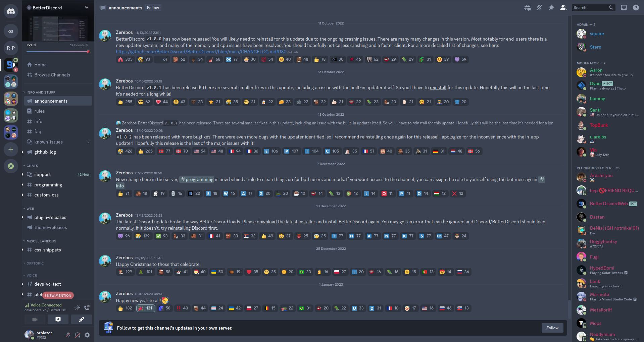
Task: Toggle channel notification bell mute
Action: click(x=539, y=8)
